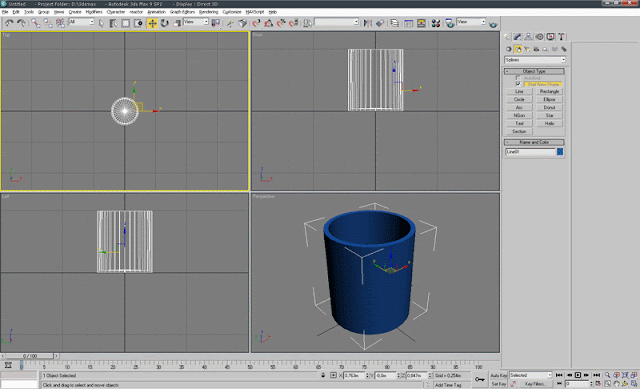Click the Redo arrow icon

pos(21,23)
